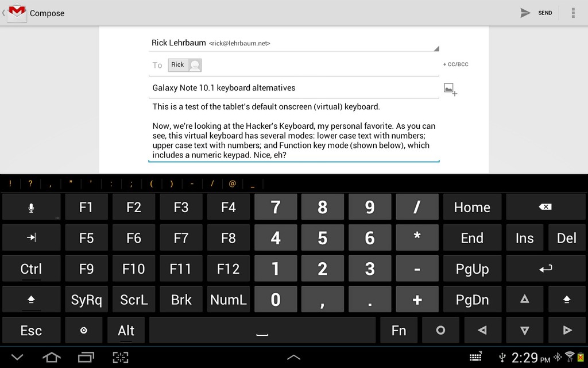Tap the F5 function key
Screen dimensions: 588x368
[86, 237]
